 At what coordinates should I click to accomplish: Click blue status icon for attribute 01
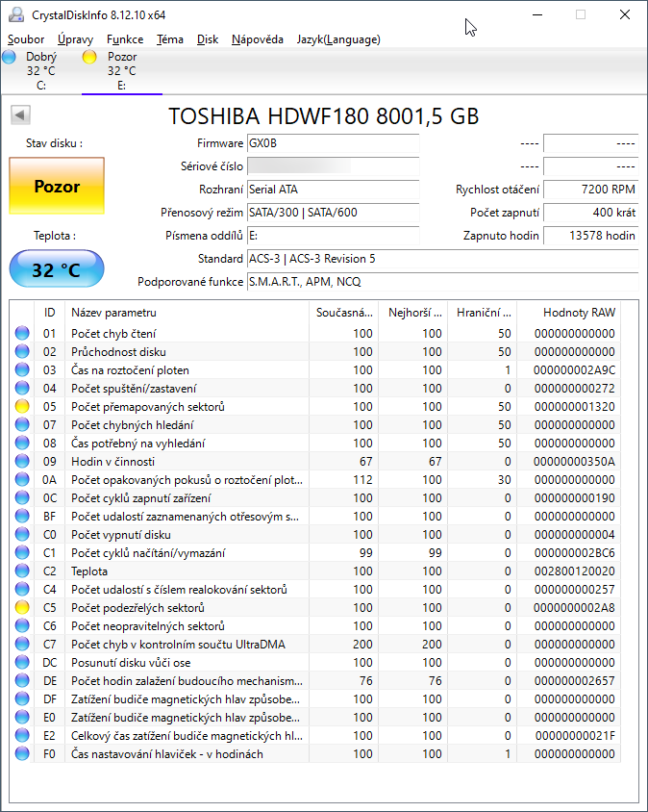pyautogui.click(x=22, y=334)
